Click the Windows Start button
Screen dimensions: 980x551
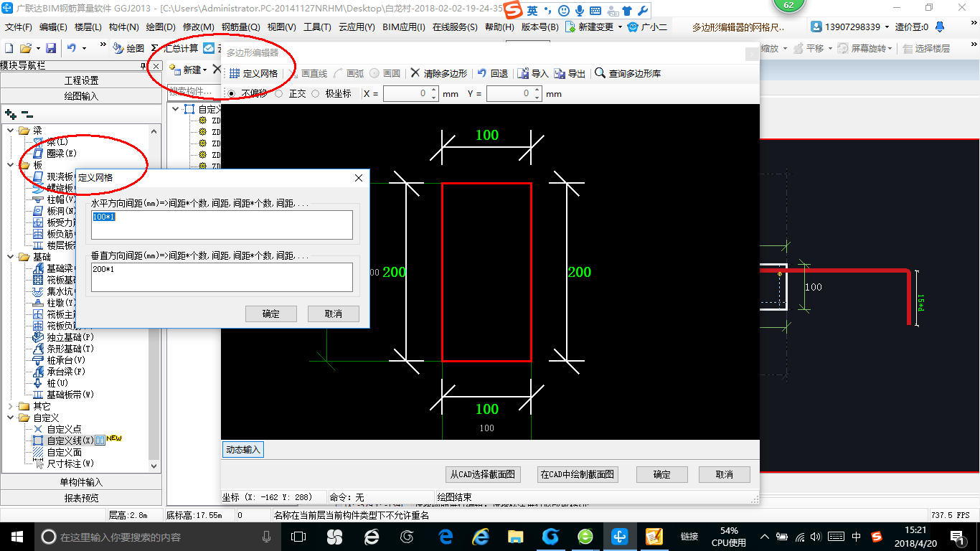click(17, 536)
